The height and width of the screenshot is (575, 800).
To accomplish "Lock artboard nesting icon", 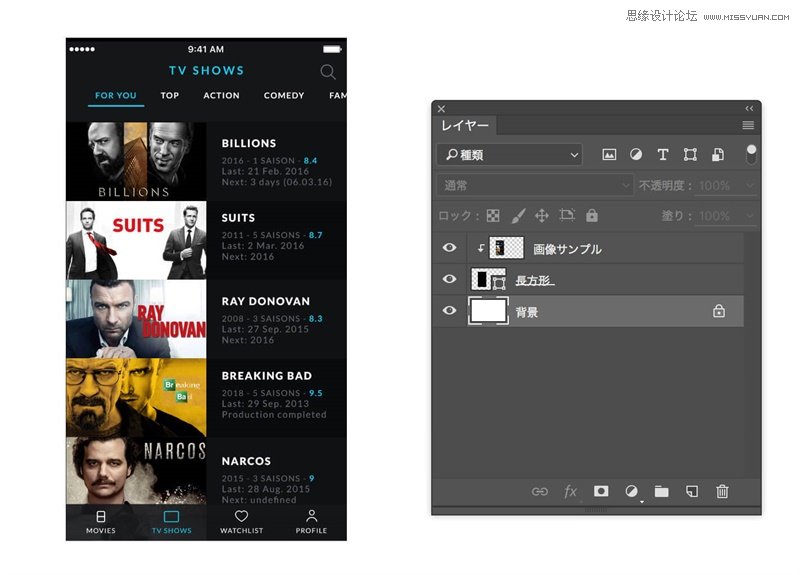I will pos(567,215).
